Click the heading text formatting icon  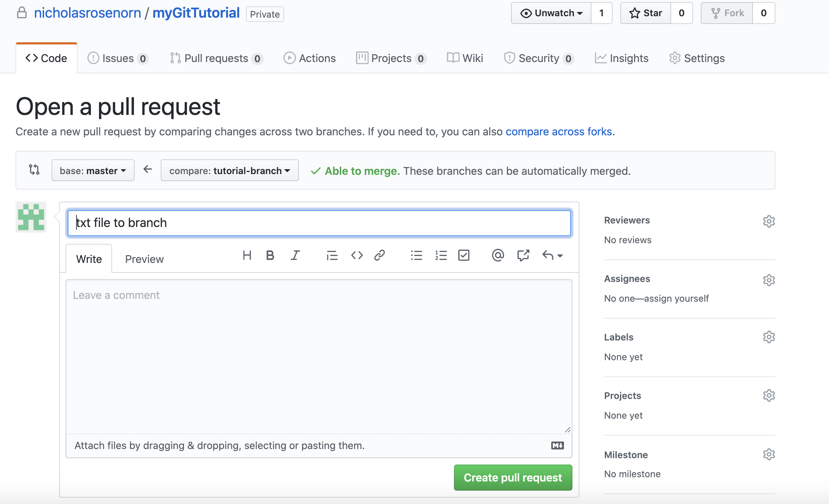[247, 255]
